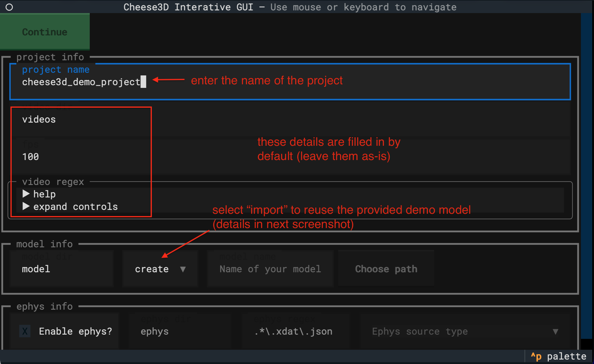Click the triangle beside expand controls
This screenshot has height=364, width=594.
[26, 207]
